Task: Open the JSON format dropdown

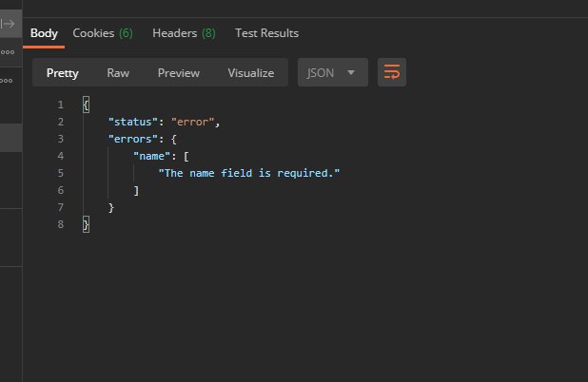Action: pos(333,72)
